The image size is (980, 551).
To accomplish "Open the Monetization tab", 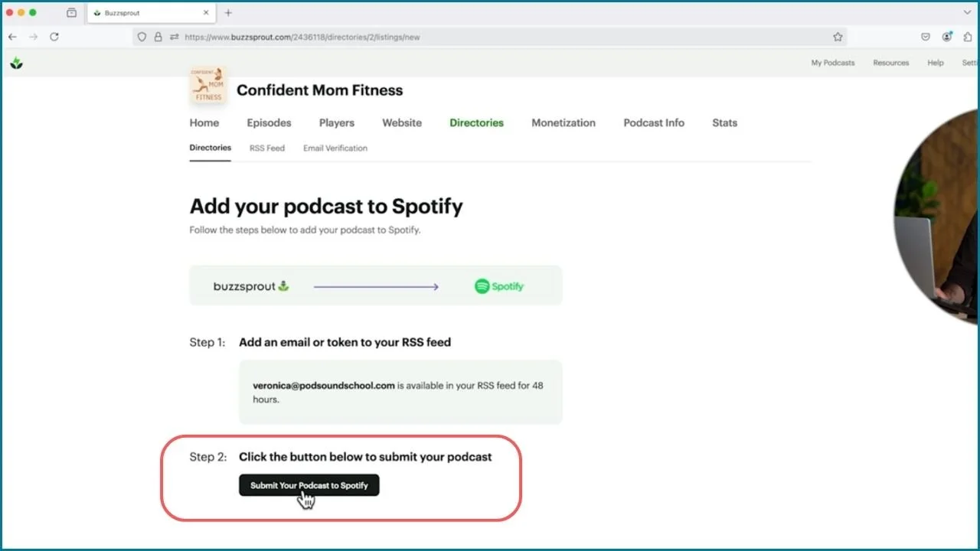I will pos(563,122).
